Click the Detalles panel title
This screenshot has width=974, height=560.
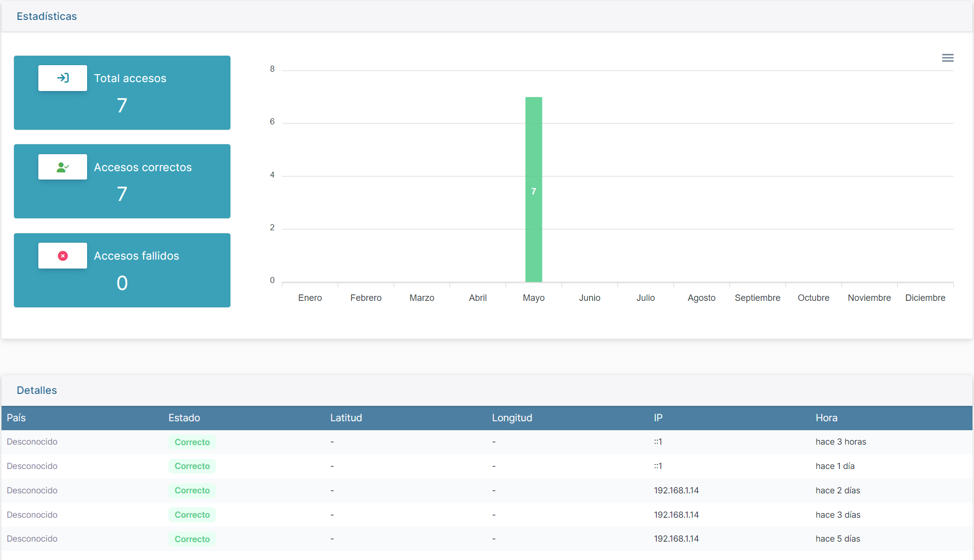point(37,390)
